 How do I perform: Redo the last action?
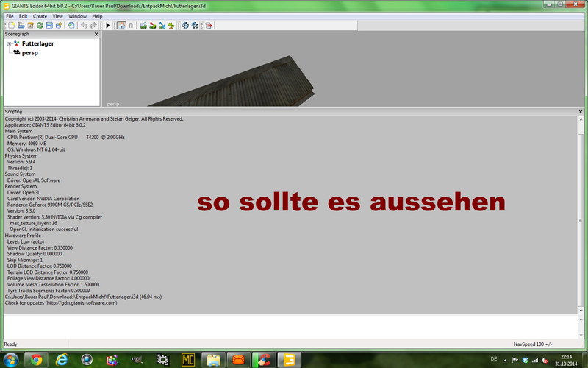[93, 25]
